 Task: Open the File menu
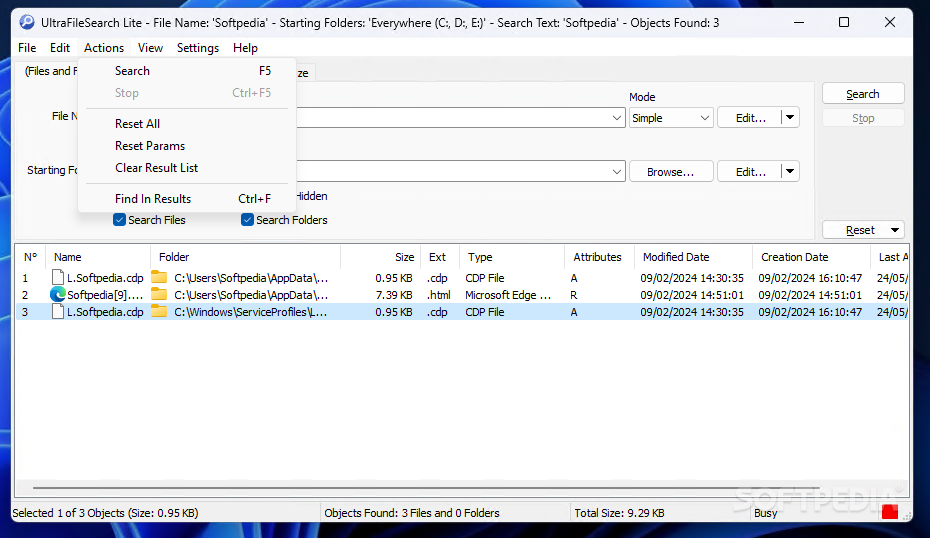(27, 48)
